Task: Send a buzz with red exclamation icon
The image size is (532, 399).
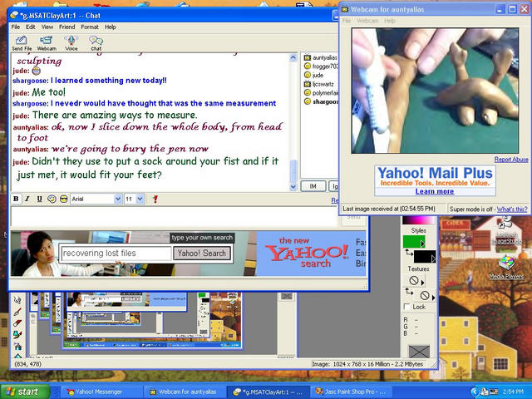Action: (155, 199)
